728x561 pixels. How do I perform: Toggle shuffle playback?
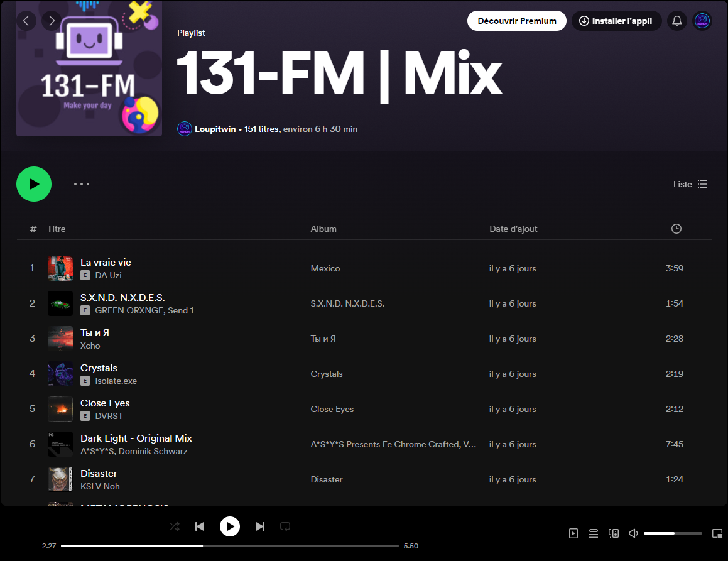pos(175,526)
